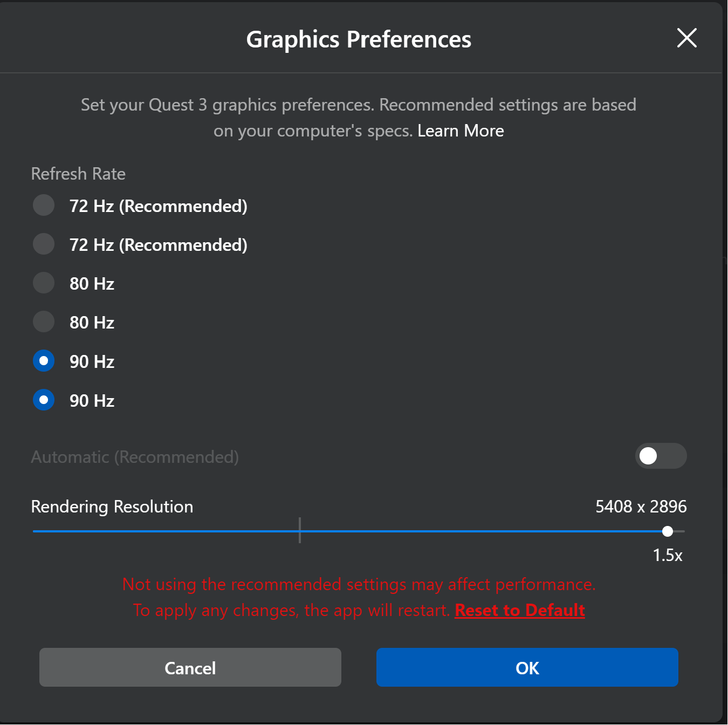
Task: Click the 5408 x 2896 resolution value
Action: 641,507
